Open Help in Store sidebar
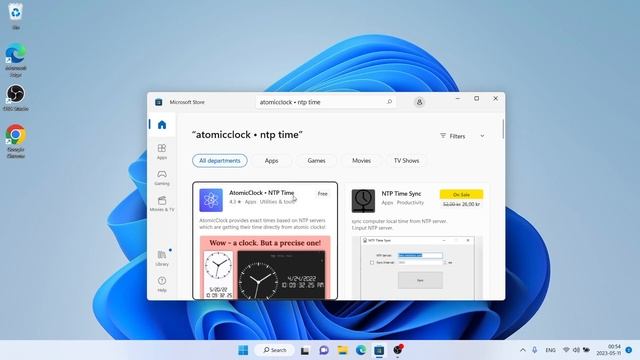Screen dimensions: 640x360 [162, 284]
